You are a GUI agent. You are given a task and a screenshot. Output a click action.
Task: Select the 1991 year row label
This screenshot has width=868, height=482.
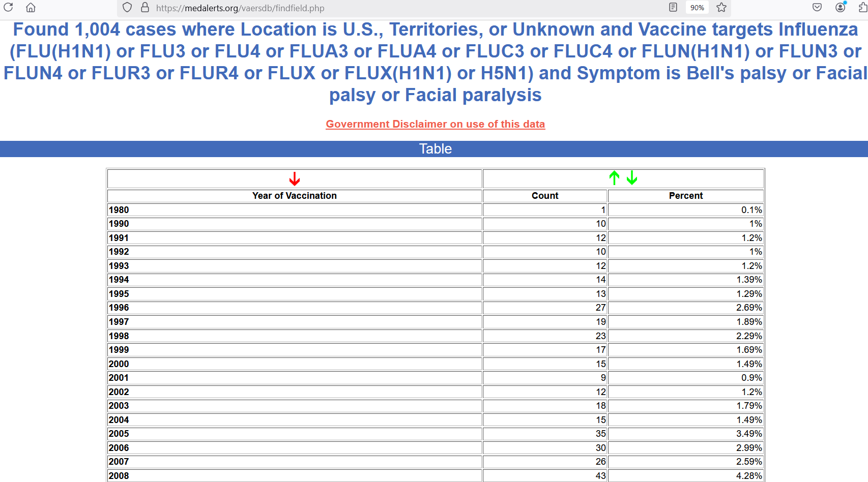[x=119, y=238]
